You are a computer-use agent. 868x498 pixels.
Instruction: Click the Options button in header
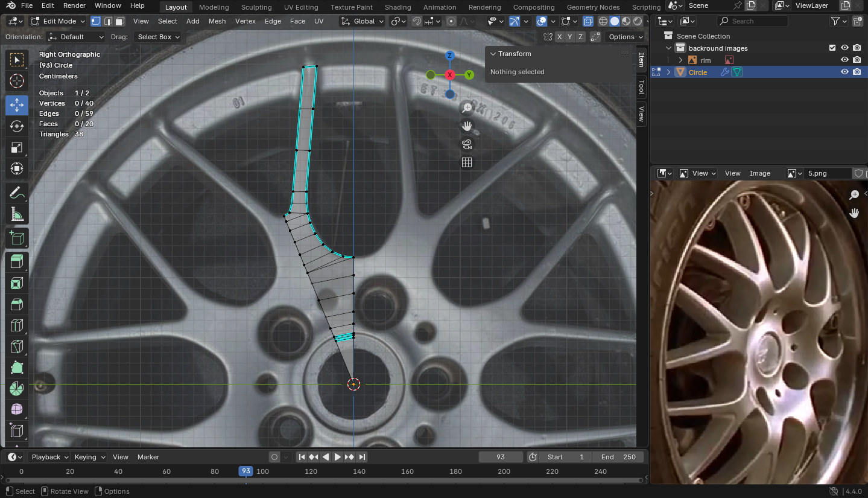click(x=621, y=37)
